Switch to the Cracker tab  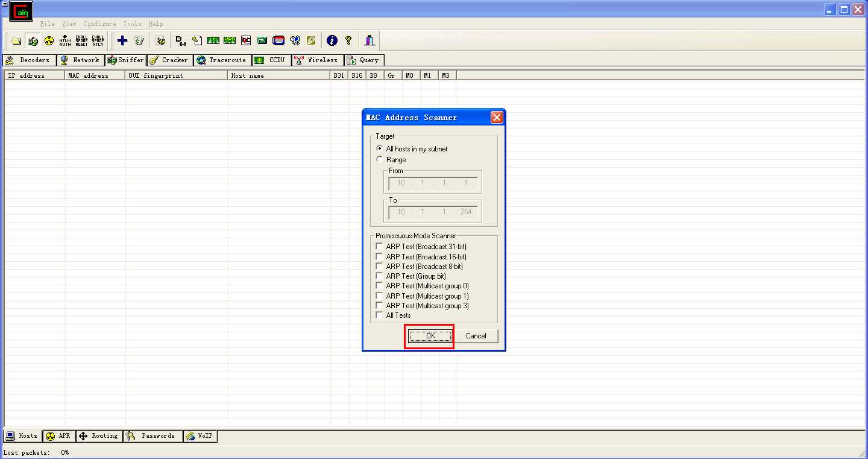point(170,60)
